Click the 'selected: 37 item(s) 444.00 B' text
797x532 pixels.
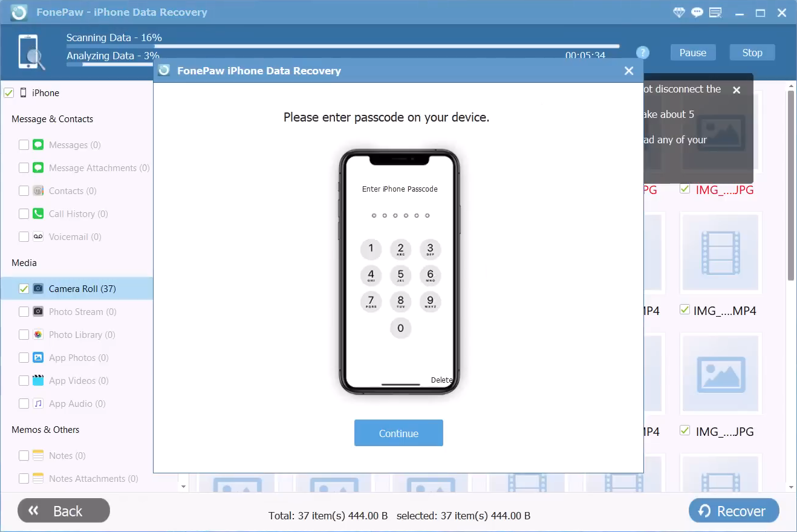463,516
